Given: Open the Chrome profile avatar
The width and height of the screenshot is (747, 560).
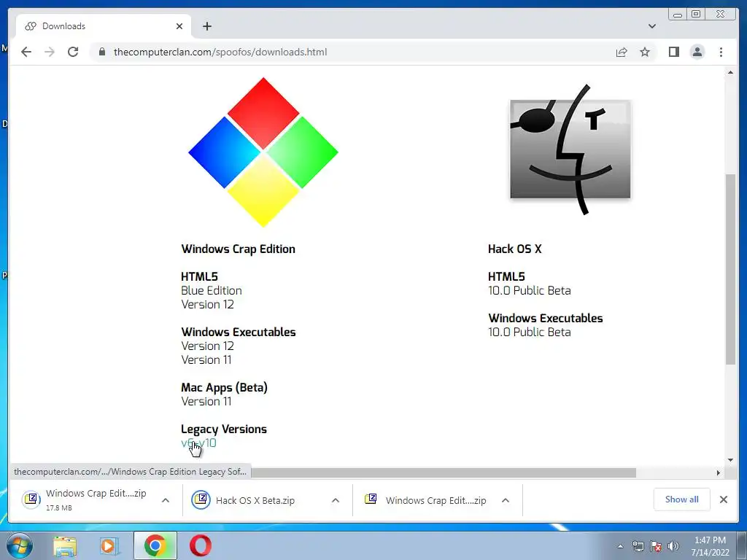Looking at the screenshot, I should point(697,52).
